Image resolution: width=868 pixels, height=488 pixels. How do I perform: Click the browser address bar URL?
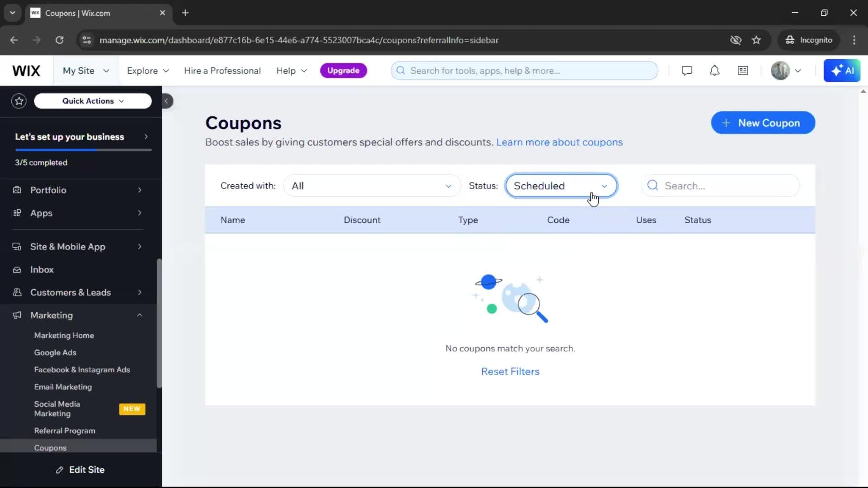coord(299,40)
